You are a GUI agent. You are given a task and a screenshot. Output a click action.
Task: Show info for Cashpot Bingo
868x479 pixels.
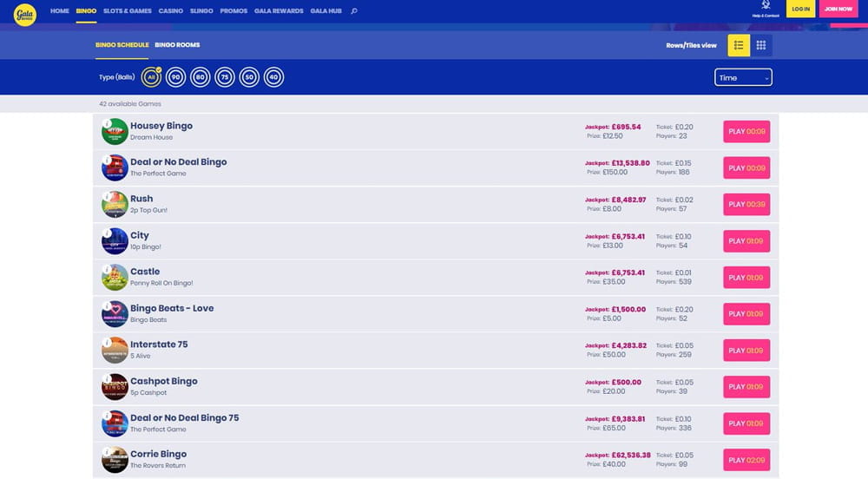point(107,379)
